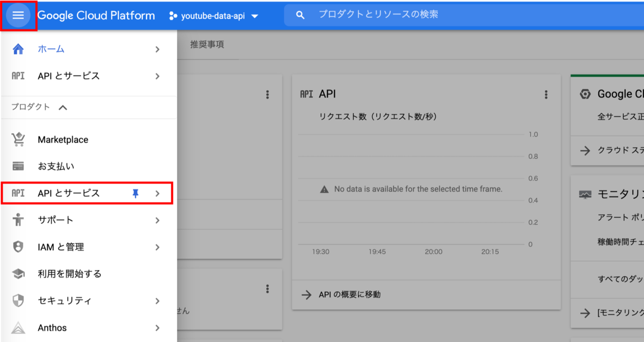Click the Google Cloud Platform logo text
Image resolution: width=644 pixels, height=342 pixels.
click(96, 16)
